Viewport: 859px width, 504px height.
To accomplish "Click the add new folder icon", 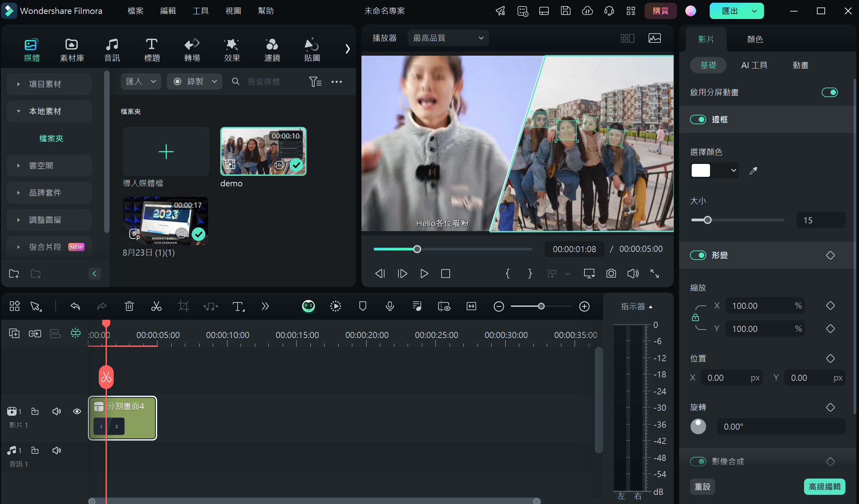I will [14, 274].
